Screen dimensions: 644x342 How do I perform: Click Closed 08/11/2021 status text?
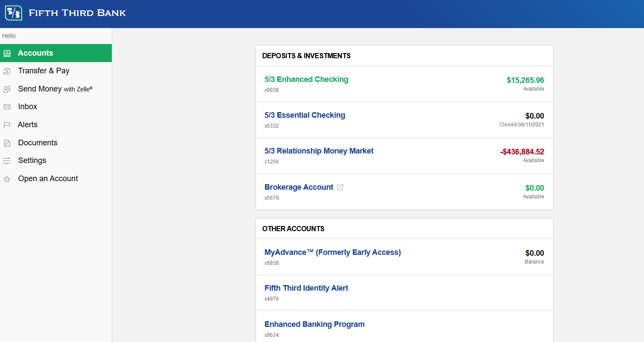(522, 125)
